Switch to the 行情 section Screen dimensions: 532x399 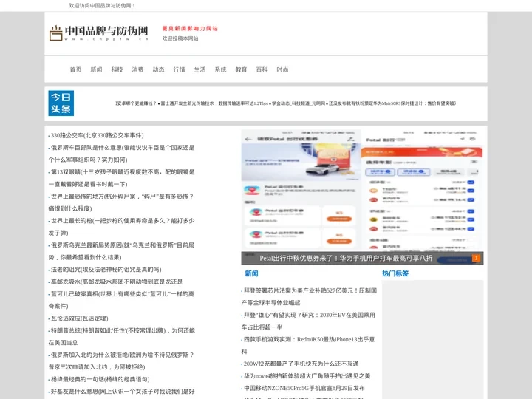(x=179, y=69)
